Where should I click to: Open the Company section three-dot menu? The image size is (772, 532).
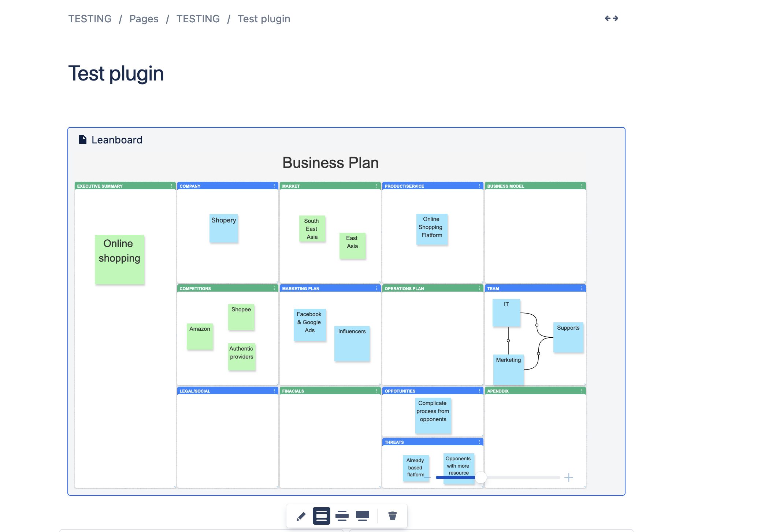(x=274, y=186)
